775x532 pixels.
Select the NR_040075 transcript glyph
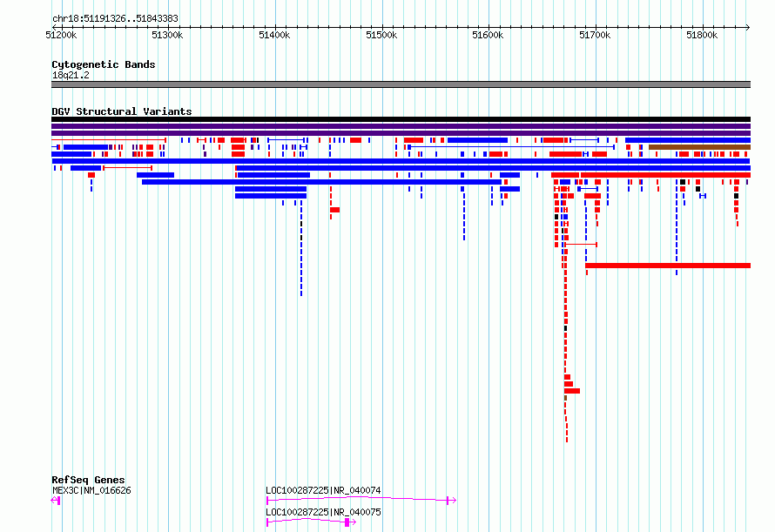[311, 522]
